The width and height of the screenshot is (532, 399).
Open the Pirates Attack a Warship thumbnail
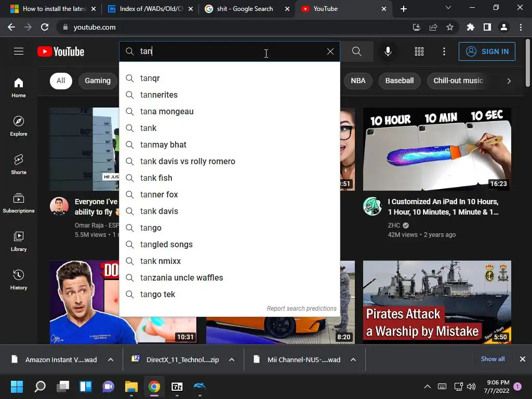[x=437, y=302]
